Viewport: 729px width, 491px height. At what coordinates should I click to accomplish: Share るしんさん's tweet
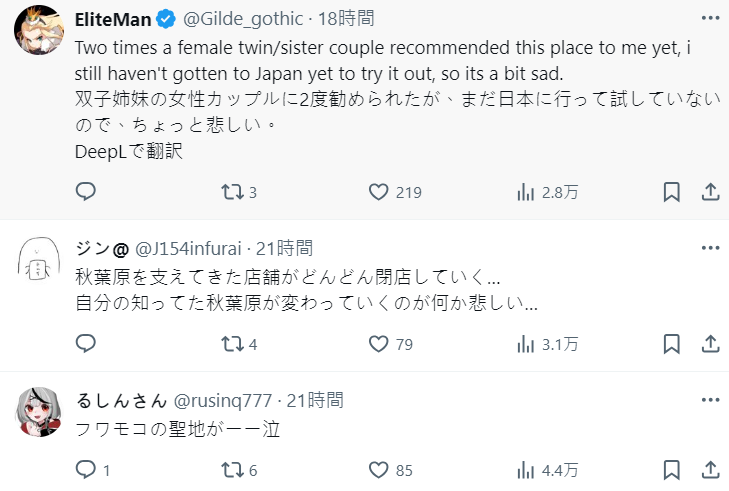(708, 469)
